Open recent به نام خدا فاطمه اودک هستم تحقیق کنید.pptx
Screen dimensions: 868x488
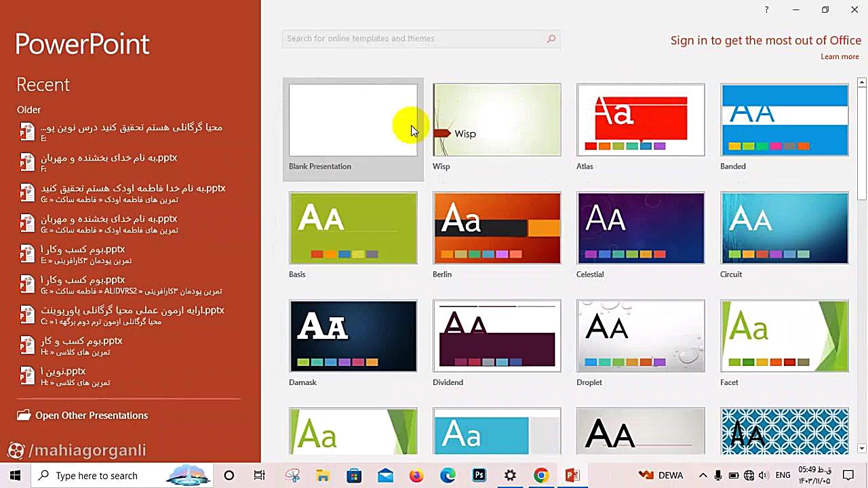(x=129, y=193)
